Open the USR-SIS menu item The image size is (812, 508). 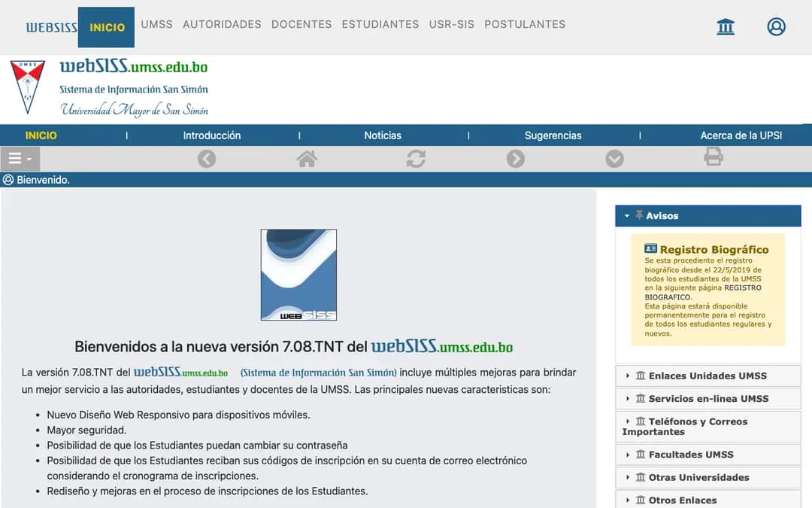pyautogui.click(x=452, y=24)
